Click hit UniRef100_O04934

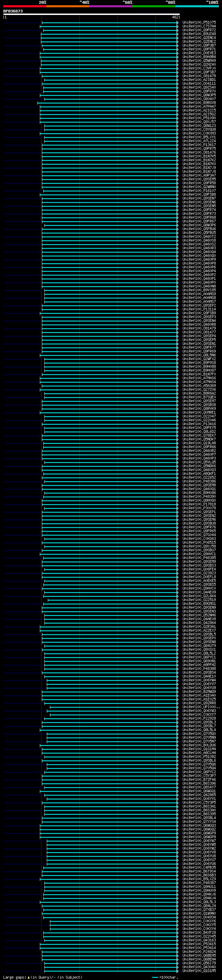(x=199, y=917)
